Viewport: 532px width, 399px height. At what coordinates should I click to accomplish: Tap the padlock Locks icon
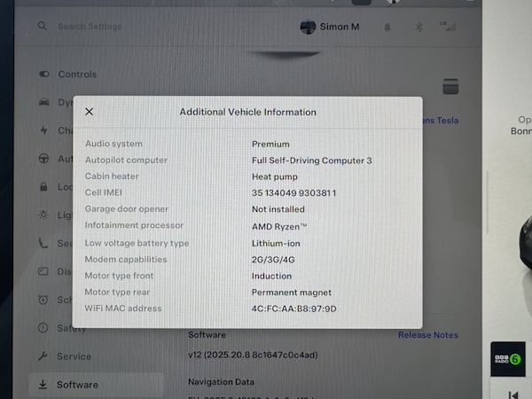[43, 187]
